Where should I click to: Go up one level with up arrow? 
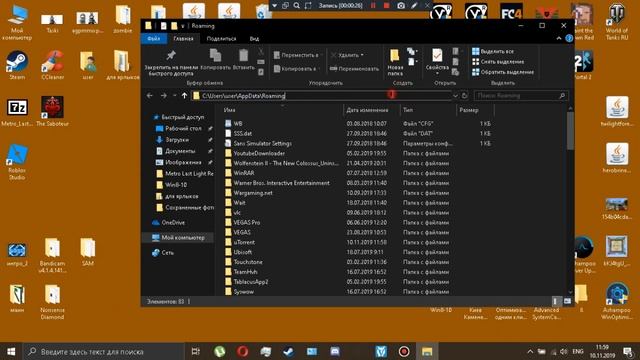[184, 96]
